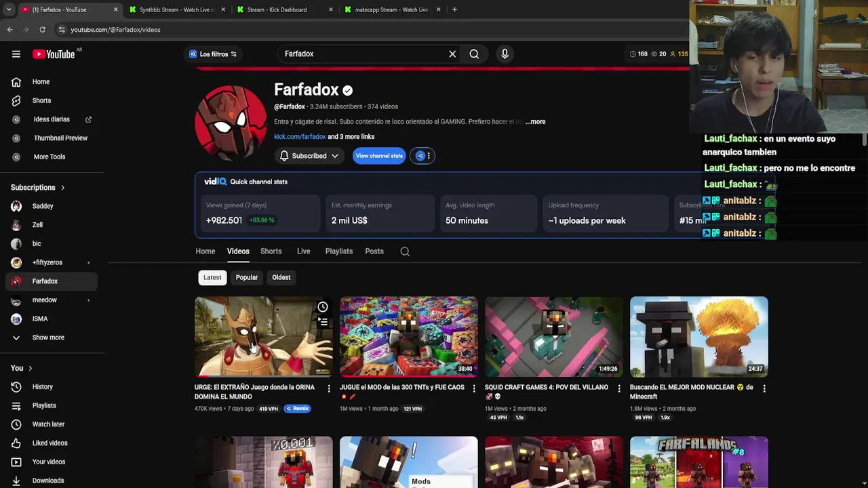Open options menu for URGE video
The width and height of the screenshot is (868, 488).
(329, 388)
